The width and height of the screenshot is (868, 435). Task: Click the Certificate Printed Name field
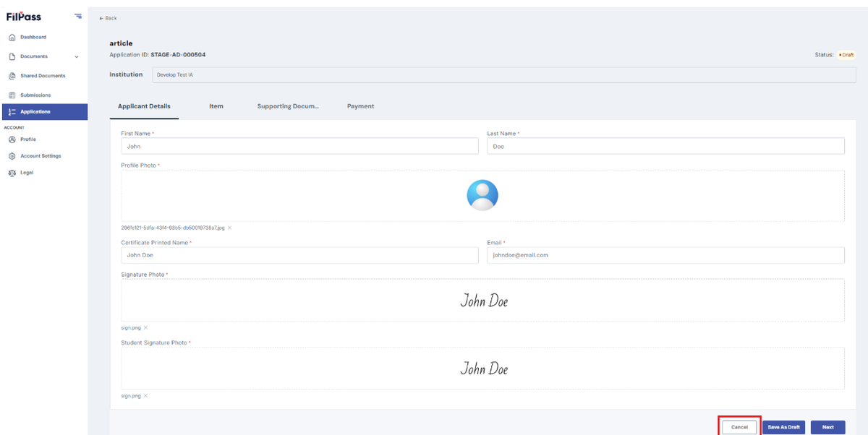(299, 255)
